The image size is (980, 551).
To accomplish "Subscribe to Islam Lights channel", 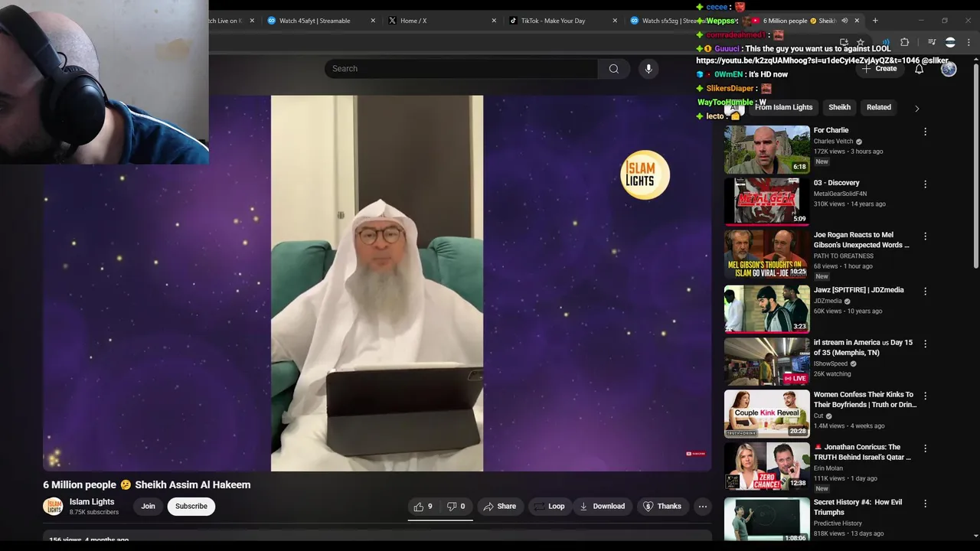I will click(x=191, y=506).
